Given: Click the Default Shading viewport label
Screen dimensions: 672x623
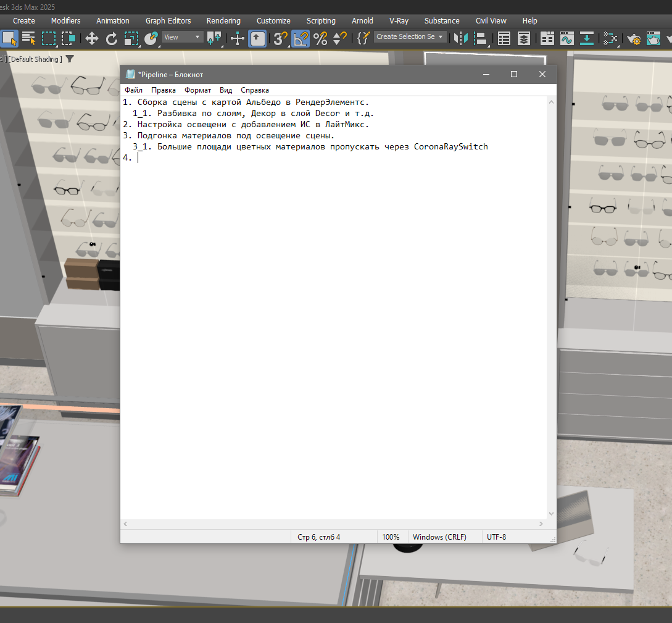Looking at the screenshot, I should [x=35, y=59].
